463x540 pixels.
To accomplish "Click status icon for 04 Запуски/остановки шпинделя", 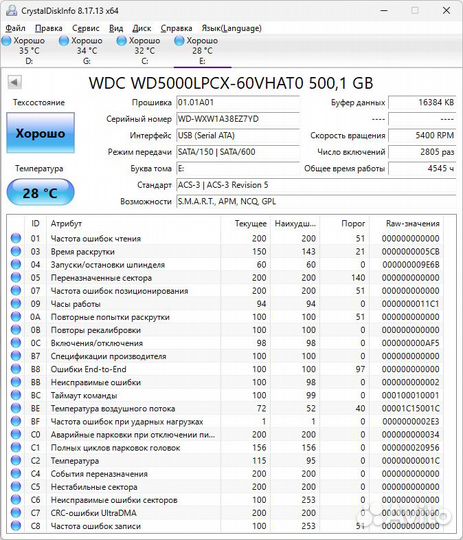I will tap(16, 264).
